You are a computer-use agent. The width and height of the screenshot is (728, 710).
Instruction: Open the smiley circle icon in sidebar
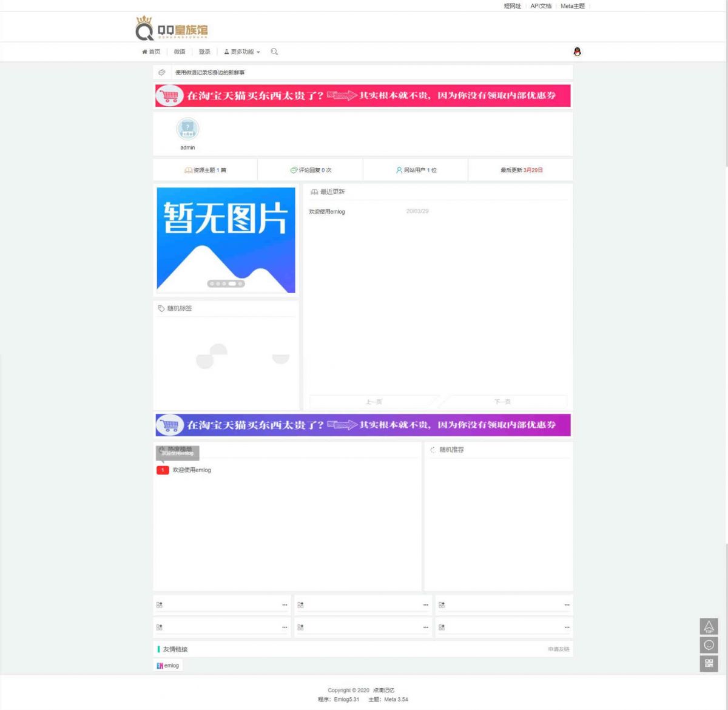coord(709,644)
